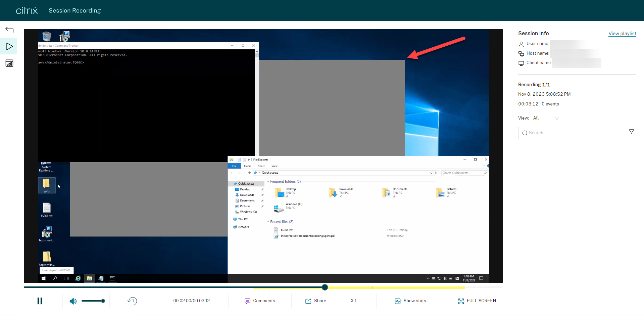This screenshot has height=315, width=644.
Task: Expand the address bar history dropdown
Action: click(x=431, y=173)
